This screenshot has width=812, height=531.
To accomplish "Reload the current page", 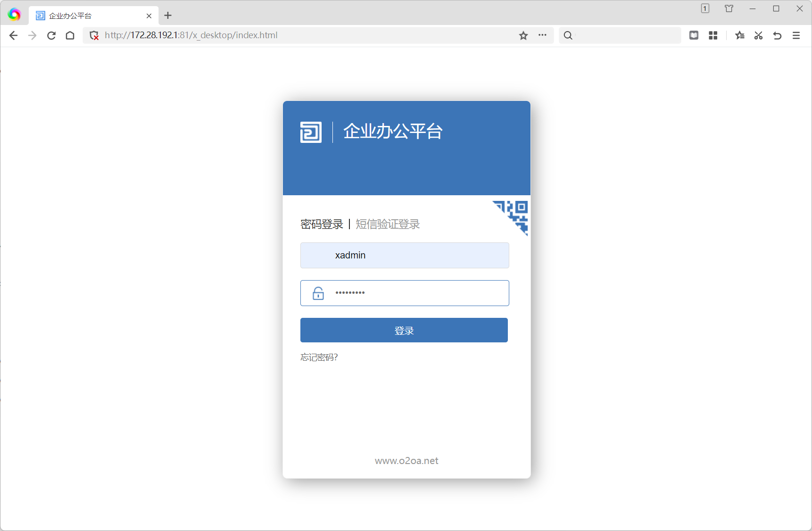I will (x=51, y=35).
